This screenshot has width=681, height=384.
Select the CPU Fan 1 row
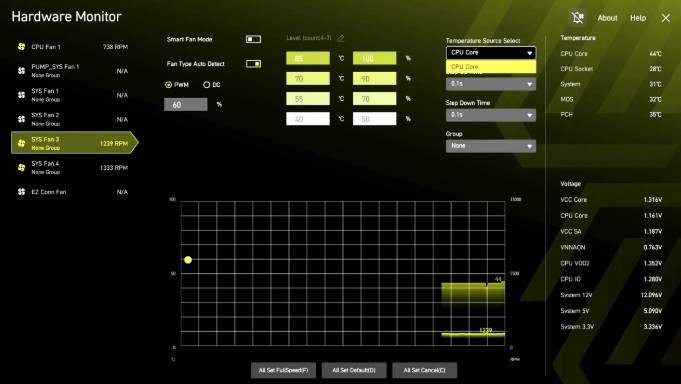point(73,46)
